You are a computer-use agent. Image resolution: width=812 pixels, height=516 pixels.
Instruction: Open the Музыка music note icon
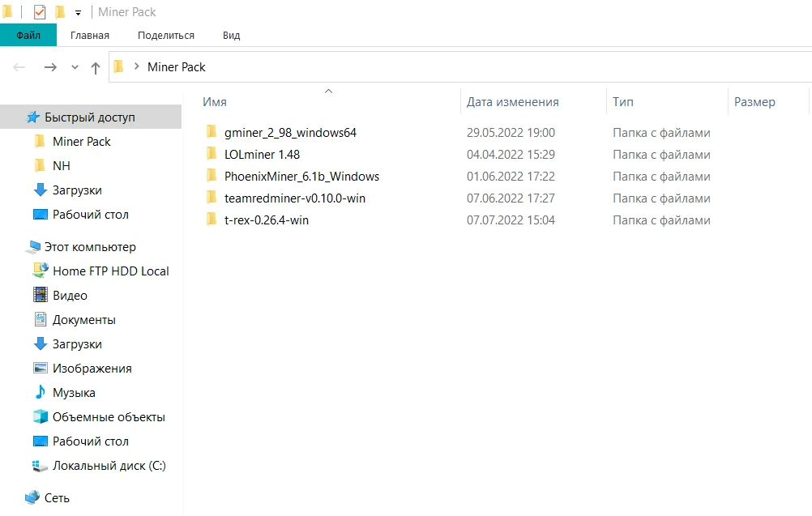pyautogui.click(x=41, y=393)
